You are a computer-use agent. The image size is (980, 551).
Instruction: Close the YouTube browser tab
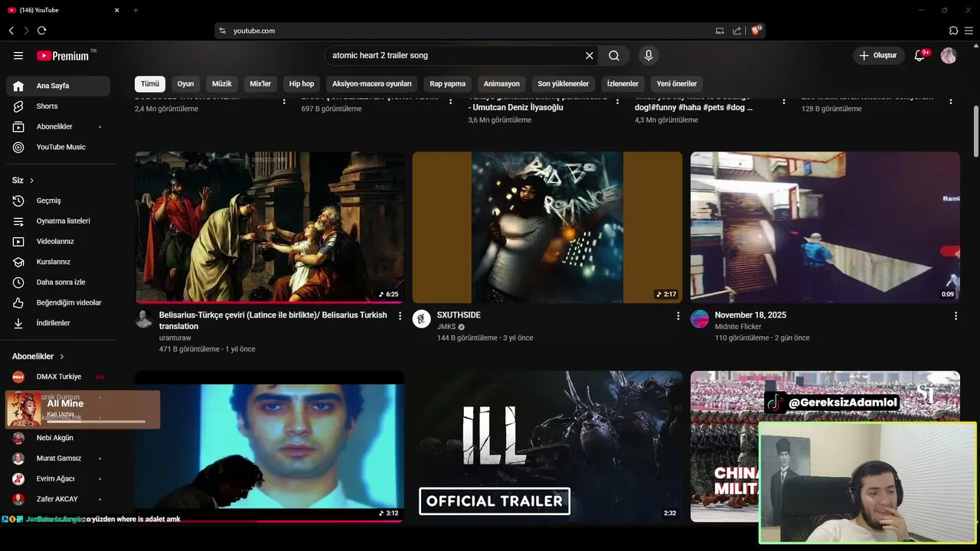coord(117,10)
